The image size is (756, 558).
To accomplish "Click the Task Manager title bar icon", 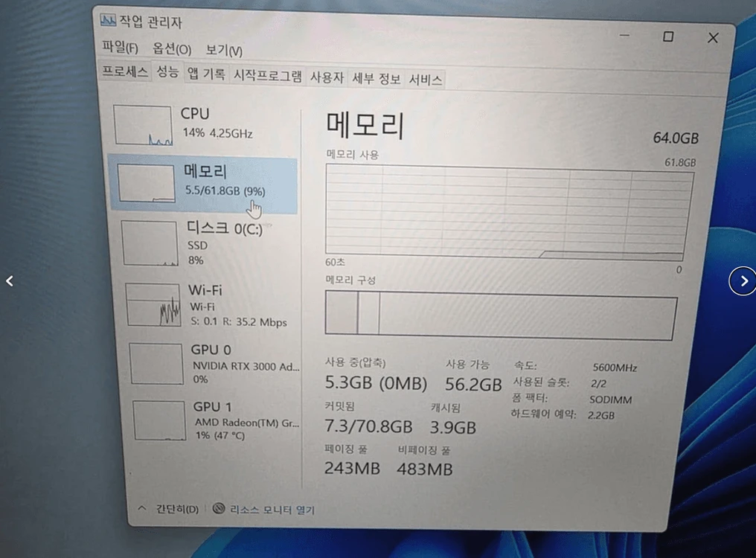I will tap(108, 20).
